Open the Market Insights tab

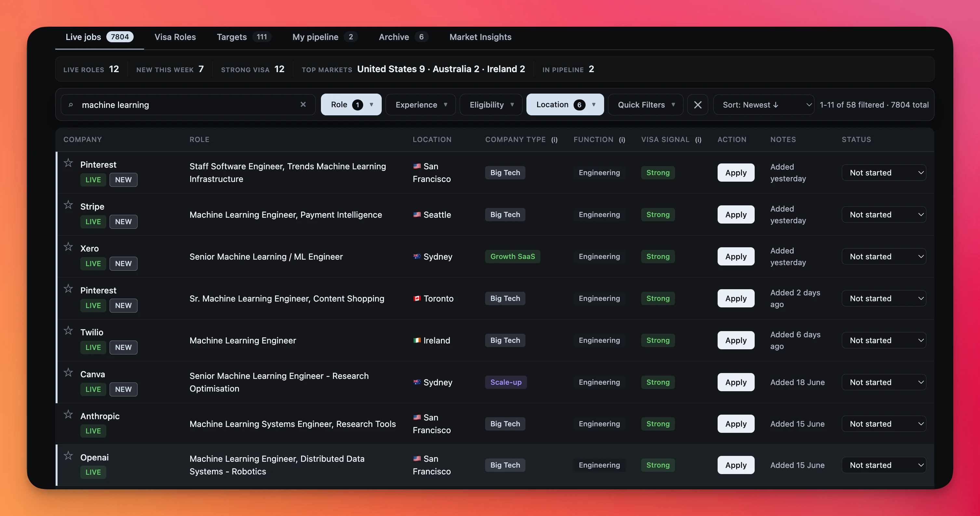480,37
